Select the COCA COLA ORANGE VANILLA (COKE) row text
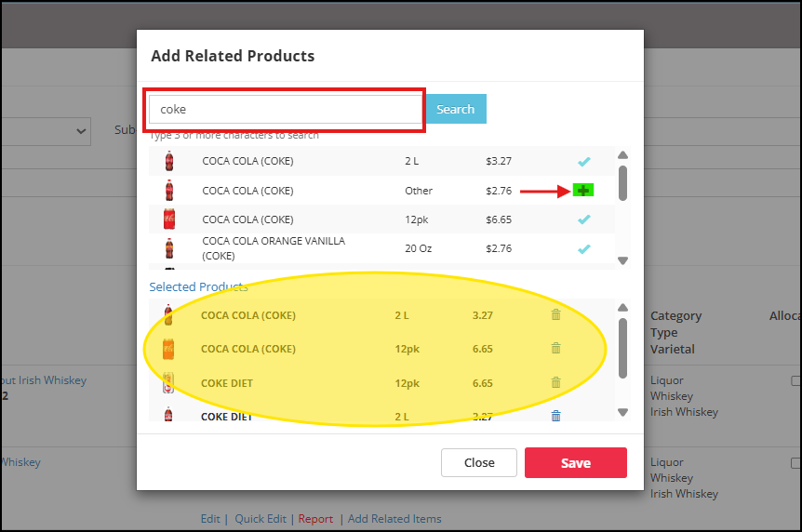Image resolution: width=802 pixels, height=532 pixels. [x=274, y=248]
